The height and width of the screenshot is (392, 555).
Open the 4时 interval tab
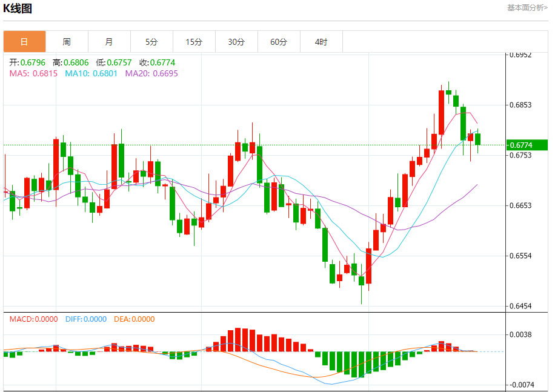click(x=321, y=42)
